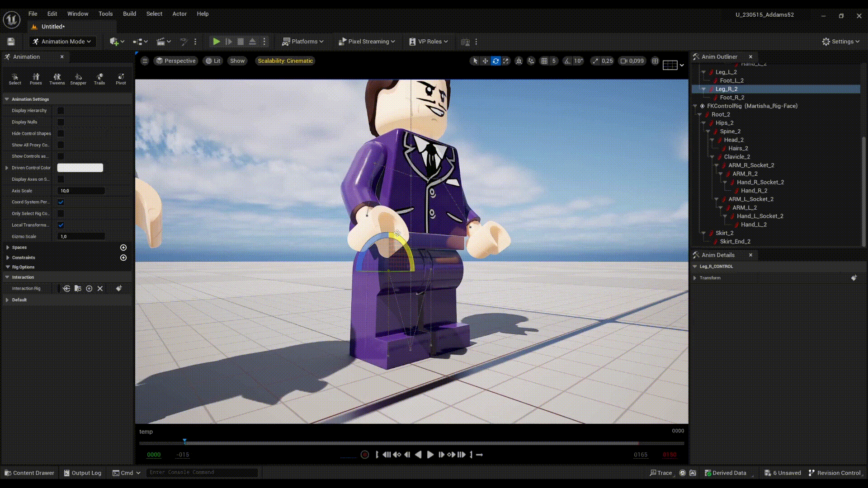Open the Animation Mode dropdown

[62, 42]
